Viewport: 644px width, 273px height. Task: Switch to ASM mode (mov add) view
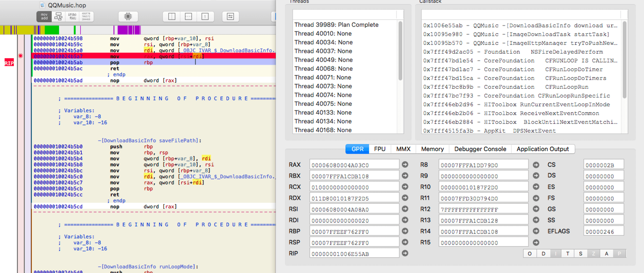44,17
